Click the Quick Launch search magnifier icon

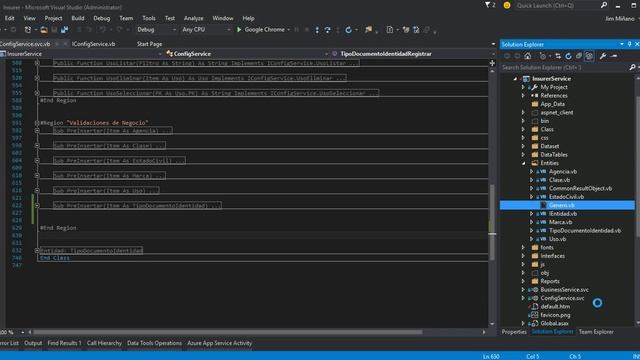[x=604, y=5]
